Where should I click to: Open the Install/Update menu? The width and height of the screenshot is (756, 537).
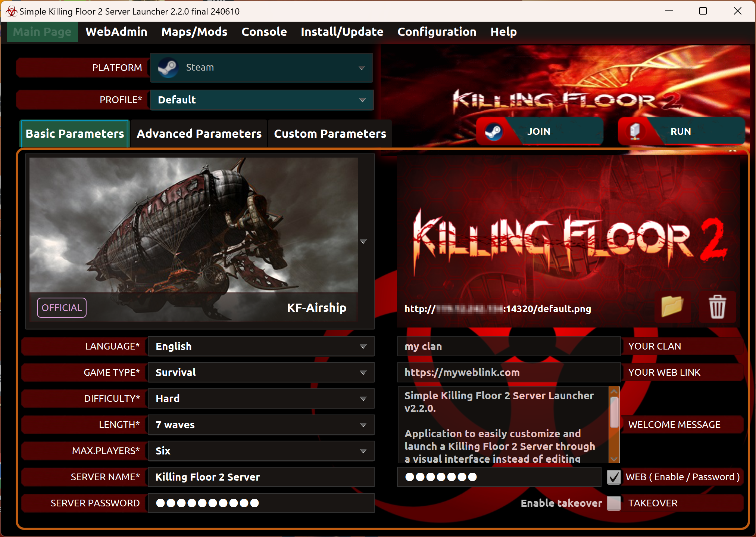[x=342, y=32]
